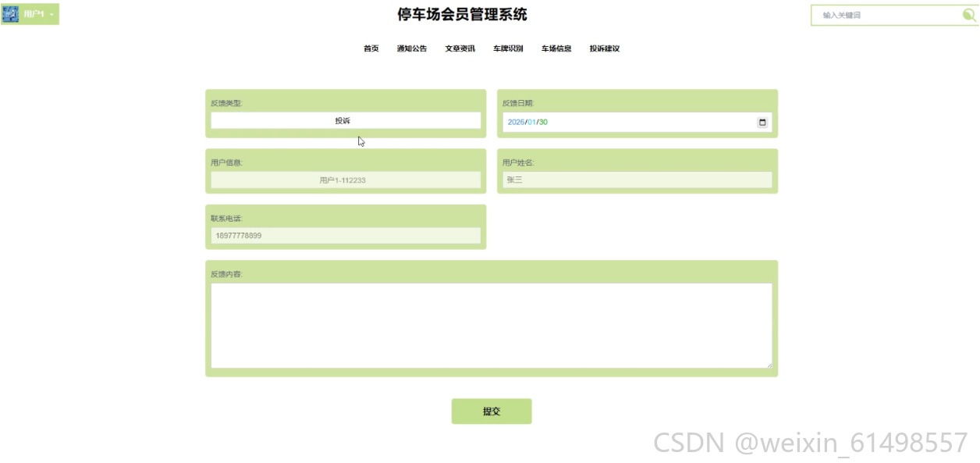Open the 文章资讯 section
This screenshot has height=463, width=980.
point(460,48)
